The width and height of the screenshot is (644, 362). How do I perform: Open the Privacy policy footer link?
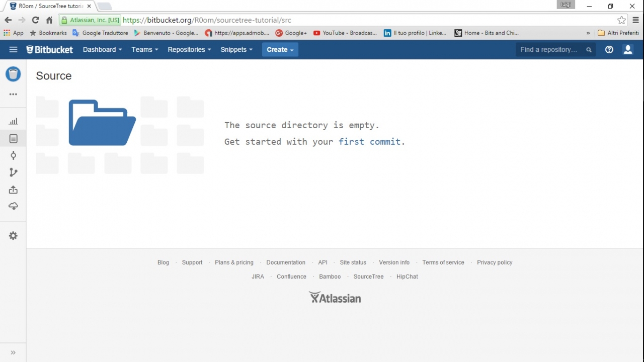coord(495,262)
